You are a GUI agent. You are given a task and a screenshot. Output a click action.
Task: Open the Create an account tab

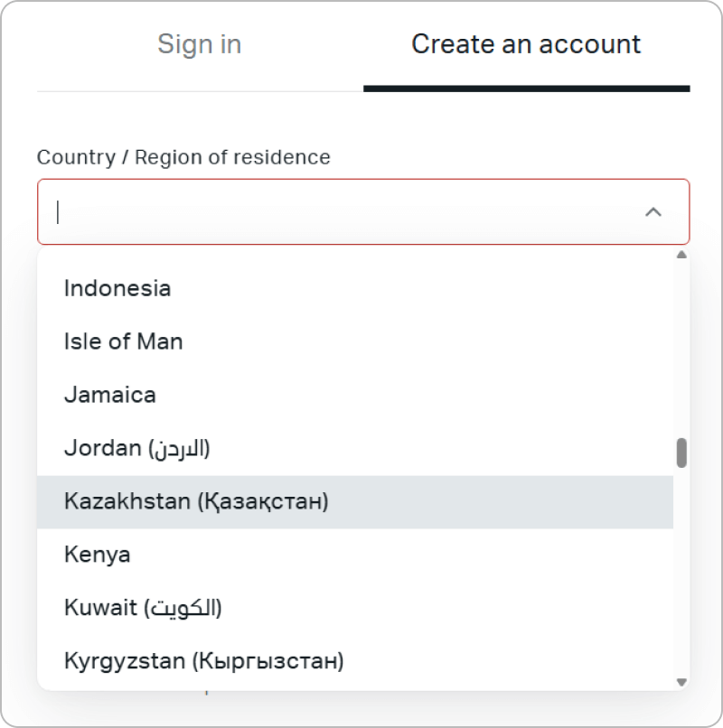click(x=526, y=44)
